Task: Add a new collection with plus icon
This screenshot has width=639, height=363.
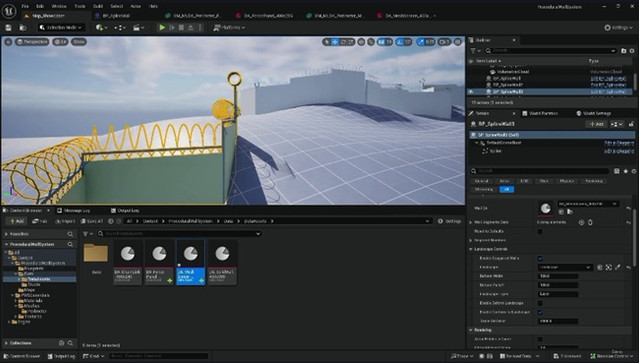Action: pos(62,343)
